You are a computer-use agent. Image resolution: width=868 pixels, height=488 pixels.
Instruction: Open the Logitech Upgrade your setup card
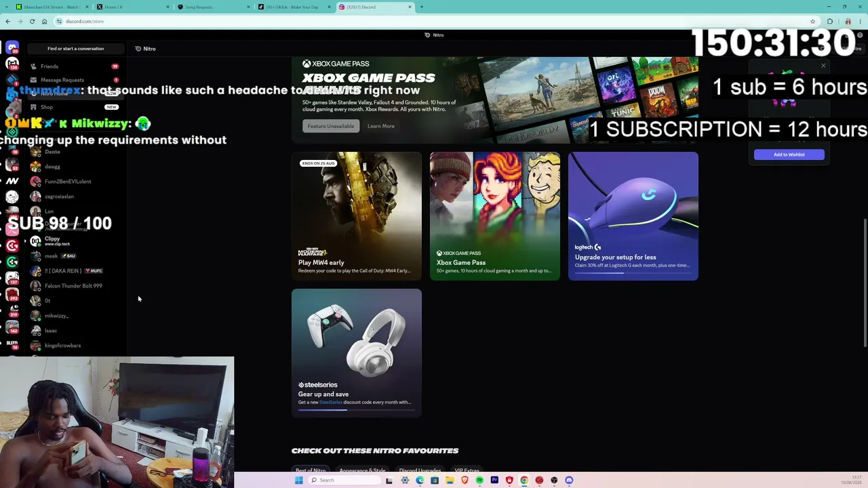(633, 216)
